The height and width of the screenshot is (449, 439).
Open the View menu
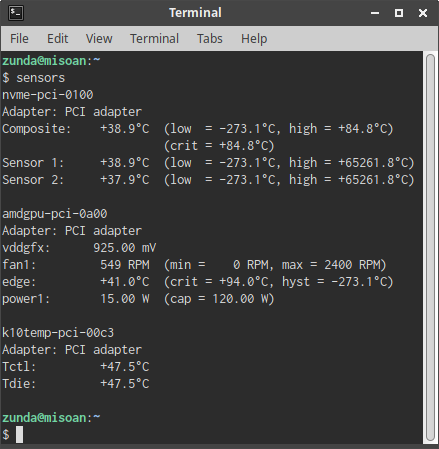pos(99,39)
